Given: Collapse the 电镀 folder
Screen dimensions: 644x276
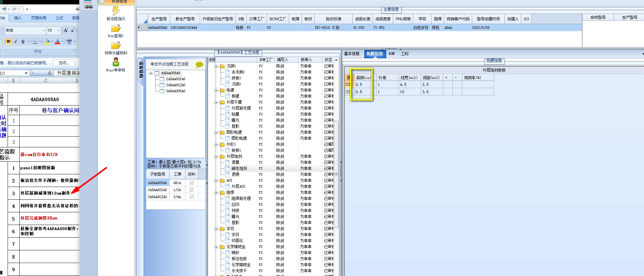Looking at the screenshot, I should coord(216,90).
